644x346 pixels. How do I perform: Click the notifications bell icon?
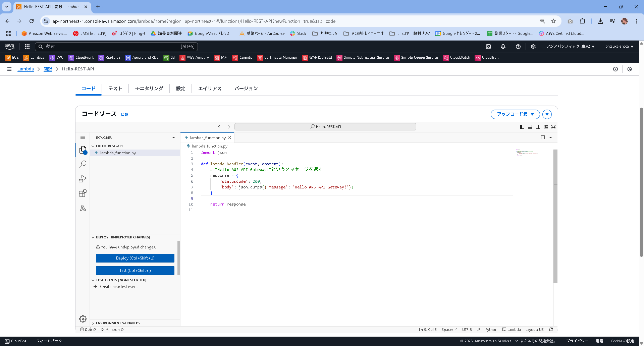(503, 46)
